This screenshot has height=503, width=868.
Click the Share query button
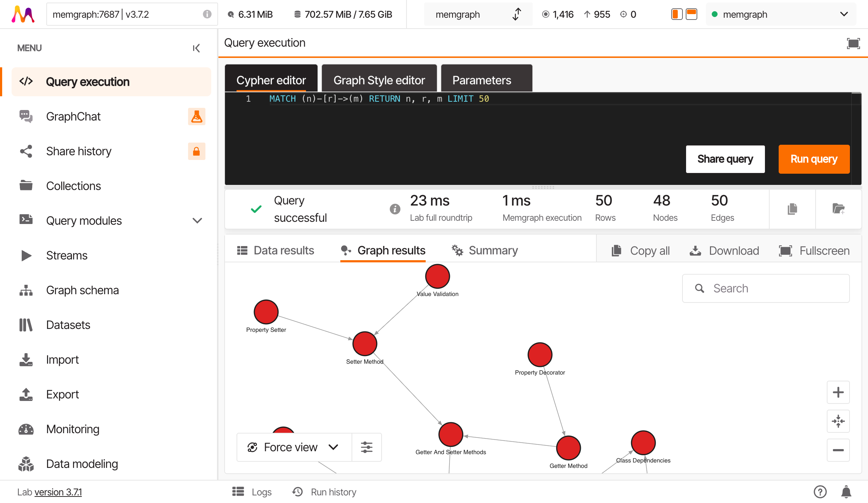click(x=725, y=159)
